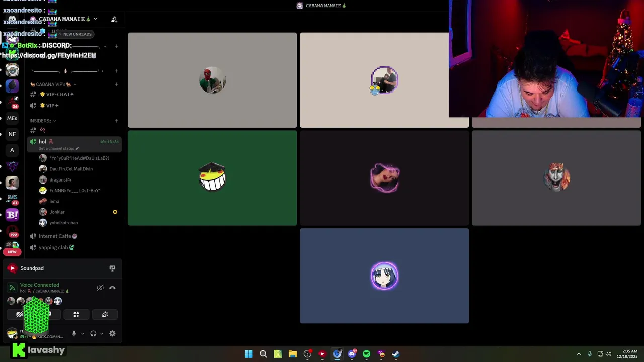Open microphone input options dropdown

83,333
